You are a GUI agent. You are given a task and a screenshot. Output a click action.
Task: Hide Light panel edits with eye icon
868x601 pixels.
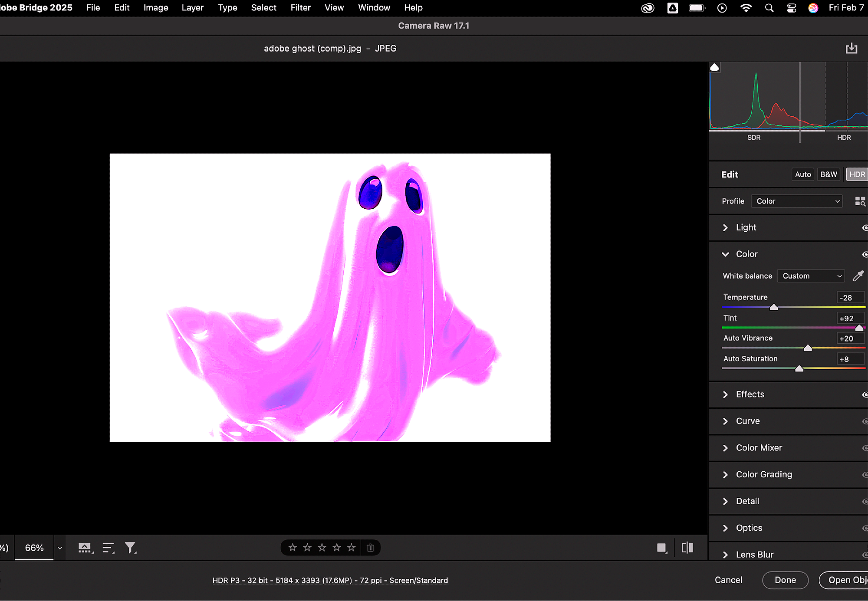865,228
